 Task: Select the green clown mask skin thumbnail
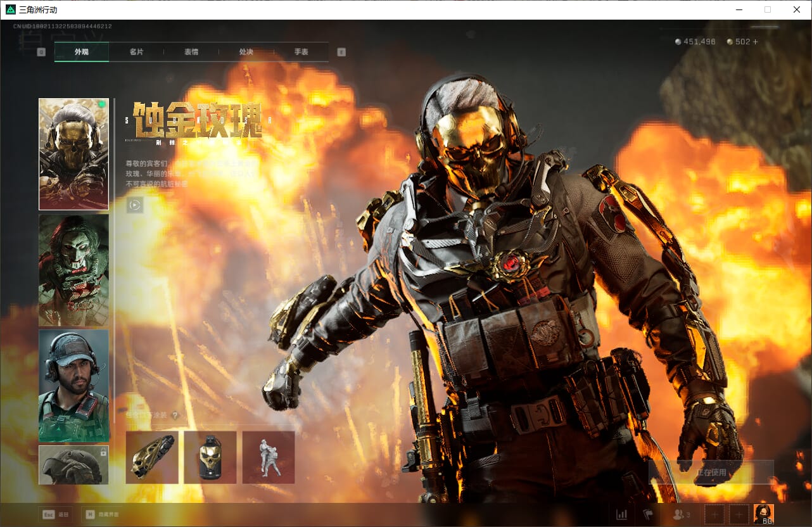click(73, 270)
